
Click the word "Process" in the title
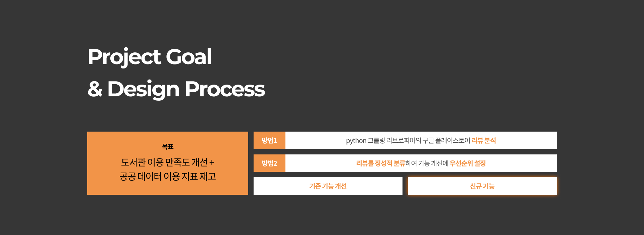(x=225, y=89)
